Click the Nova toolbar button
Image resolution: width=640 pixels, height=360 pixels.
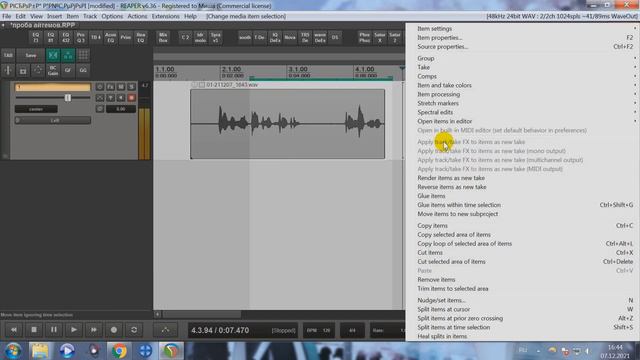(x=290, y=38)
